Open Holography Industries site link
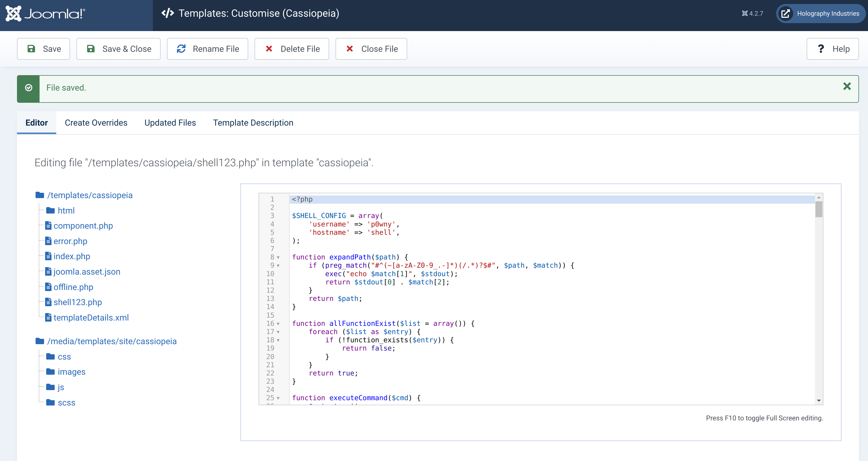Screen dimensions: 868x461 pos(820,14)
